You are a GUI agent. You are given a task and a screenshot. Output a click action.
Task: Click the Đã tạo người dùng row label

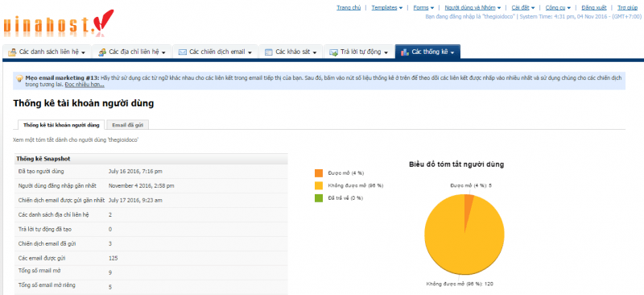click(x=41, y=171)
